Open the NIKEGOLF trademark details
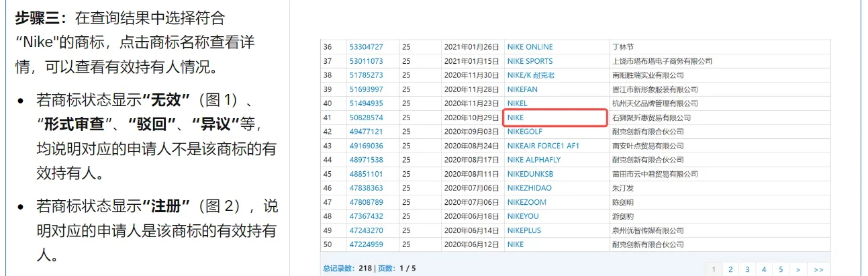Viewport: 868px width, 276px height. (x=524, y=132)
